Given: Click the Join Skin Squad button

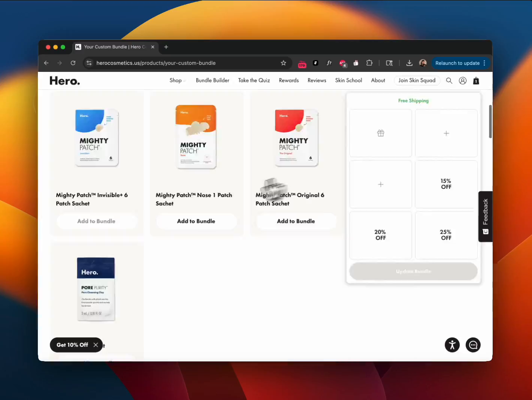Looking at the screenshot, I should [417, 81].
